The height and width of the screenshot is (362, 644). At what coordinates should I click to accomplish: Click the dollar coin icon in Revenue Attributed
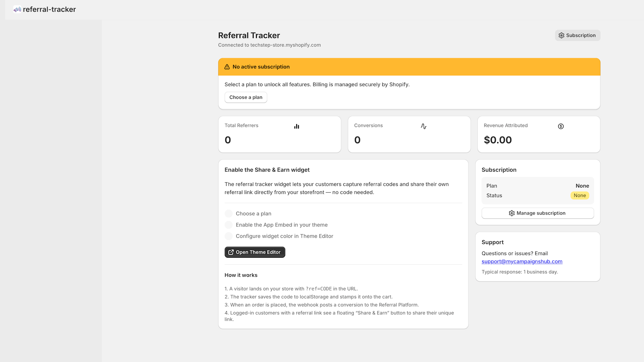[561, 126]
